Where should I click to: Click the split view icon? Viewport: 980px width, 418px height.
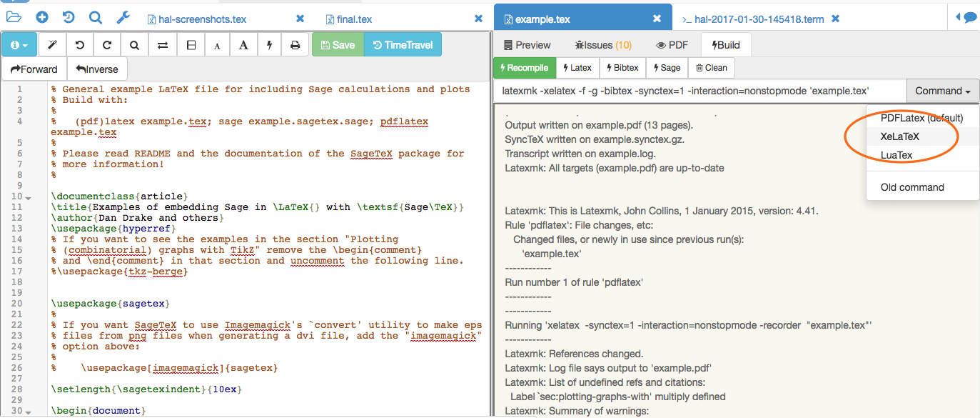click(191, 45)
